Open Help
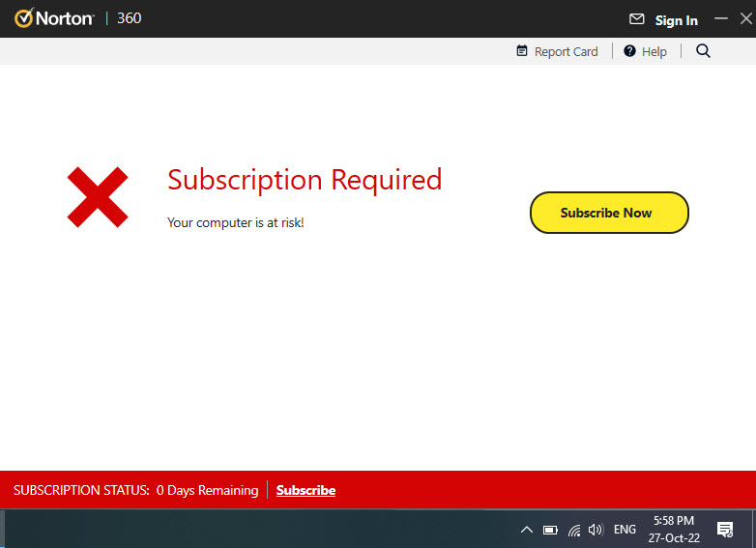Viewport: 756px width, 548px height. click(x=645, y=51)
